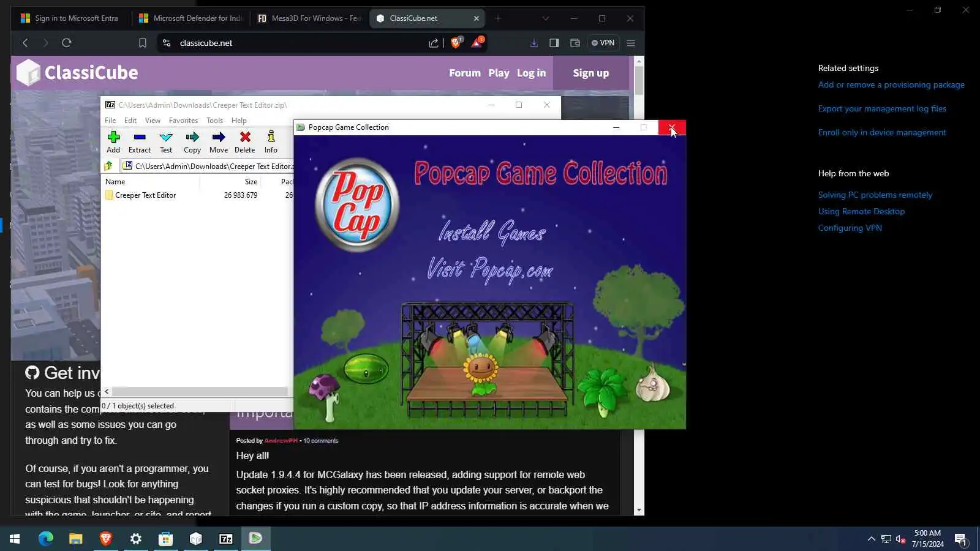Viewport: 980px width, 551px height.
Task: Open the Tools menu in 7-Zip
Action: point(214,121)
